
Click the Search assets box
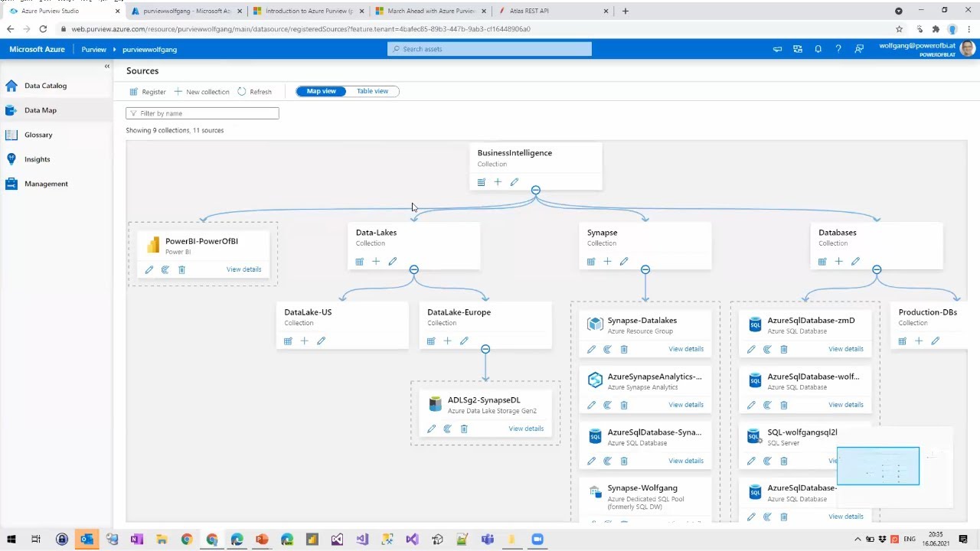point(489,49)
